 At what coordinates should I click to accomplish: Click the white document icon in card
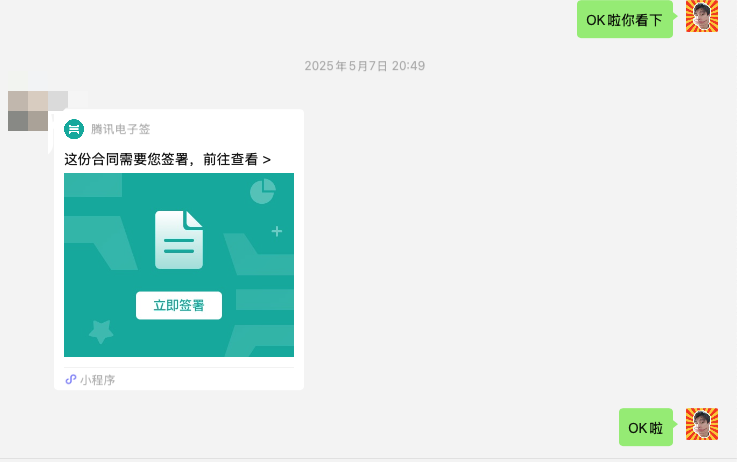[179, 240]
